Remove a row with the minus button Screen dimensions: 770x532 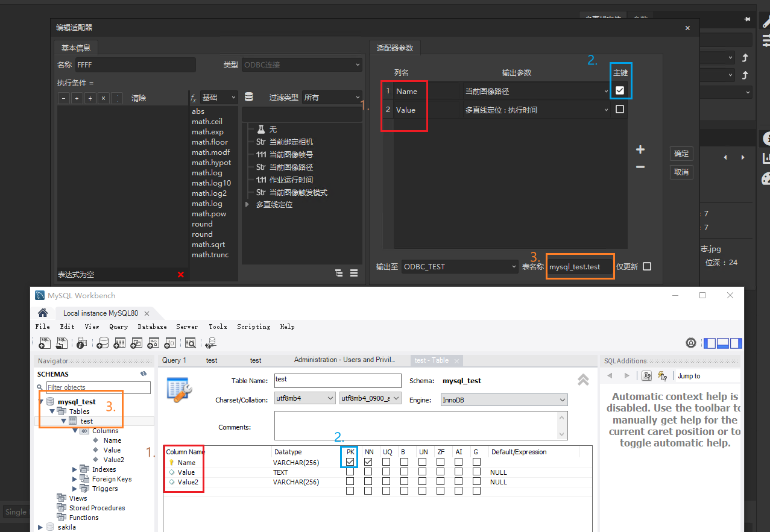tap(640, 167)
